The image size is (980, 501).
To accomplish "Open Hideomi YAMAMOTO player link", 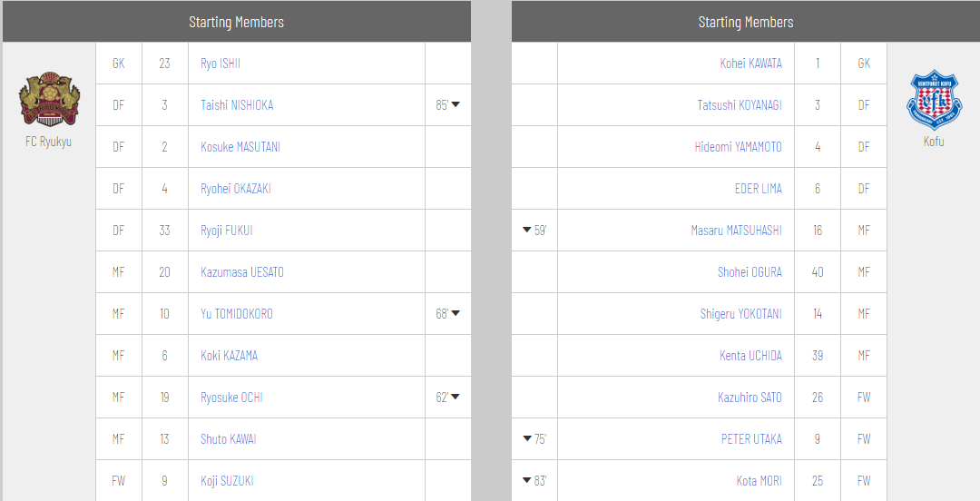I will (738, 147).
